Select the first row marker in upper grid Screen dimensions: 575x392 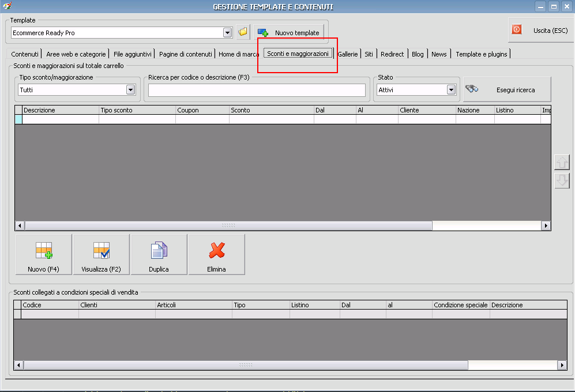point(18,119)
